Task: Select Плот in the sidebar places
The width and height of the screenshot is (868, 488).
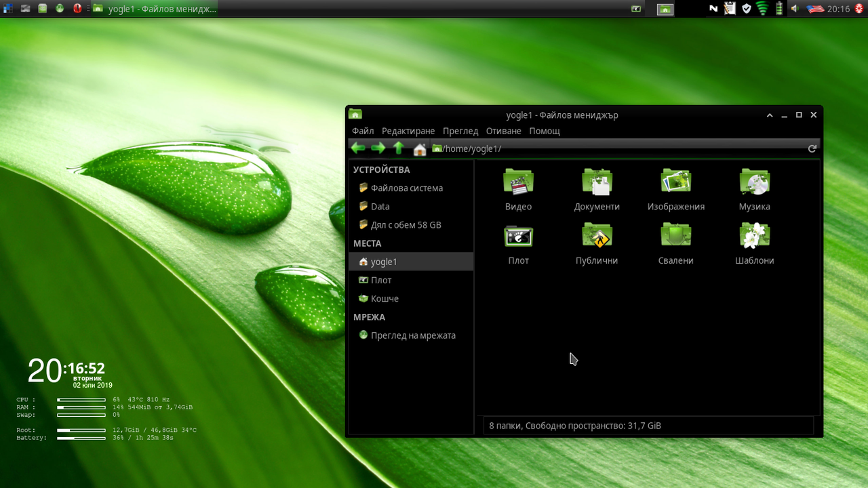Action: (x=411, y=280)
